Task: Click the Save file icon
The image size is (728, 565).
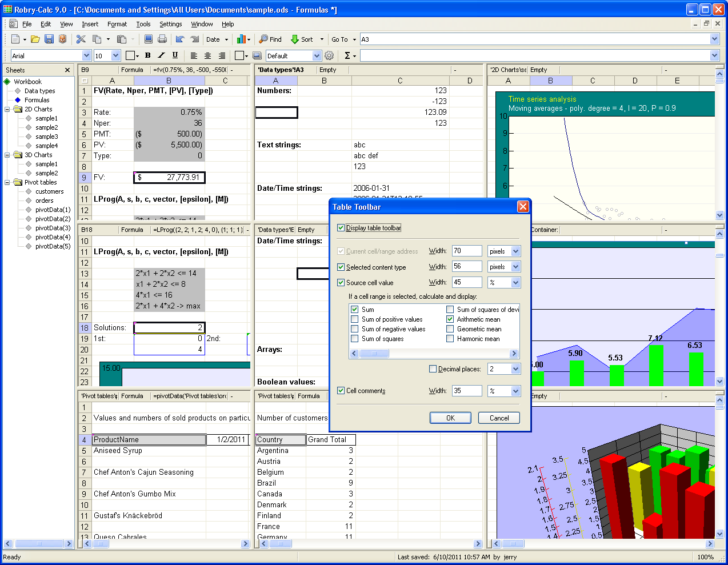Action: [49, 39]
